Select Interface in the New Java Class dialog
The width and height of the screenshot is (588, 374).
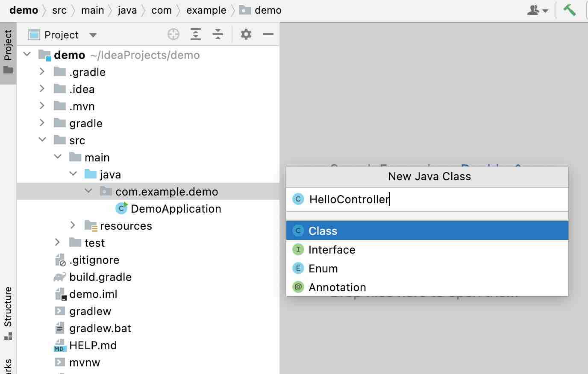332,249
